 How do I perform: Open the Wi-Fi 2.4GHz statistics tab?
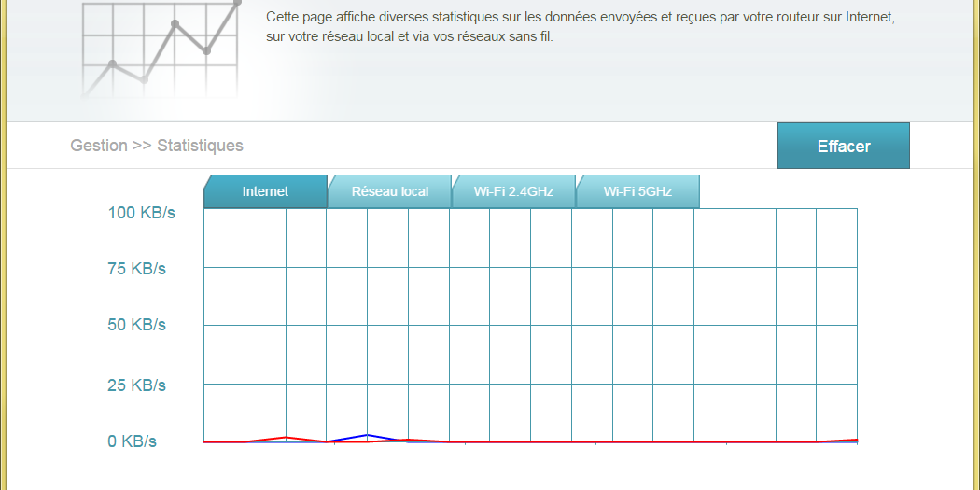(x=513, y=191)
